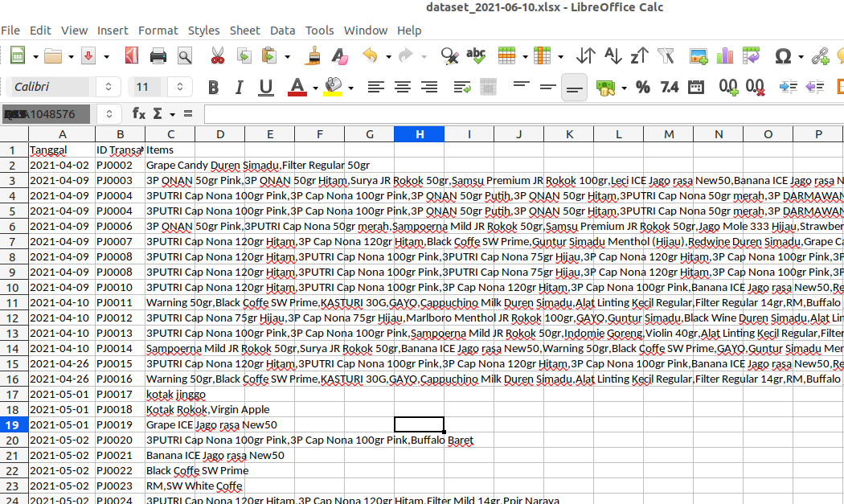Sort descending with the Z-A icon
844x504 pixels.
pyautogui.click(x=639, y=55)
